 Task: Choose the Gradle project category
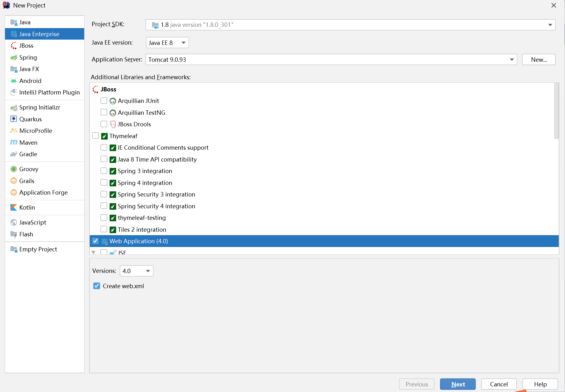pyautogui.click(x=45, y=154)
